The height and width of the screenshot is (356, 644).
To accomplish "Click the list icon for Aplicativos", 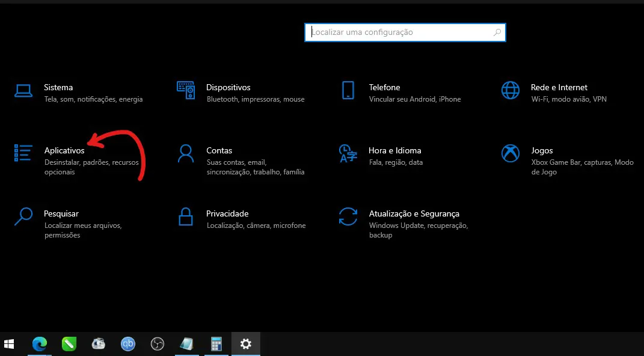I will [x=23, y=153].
